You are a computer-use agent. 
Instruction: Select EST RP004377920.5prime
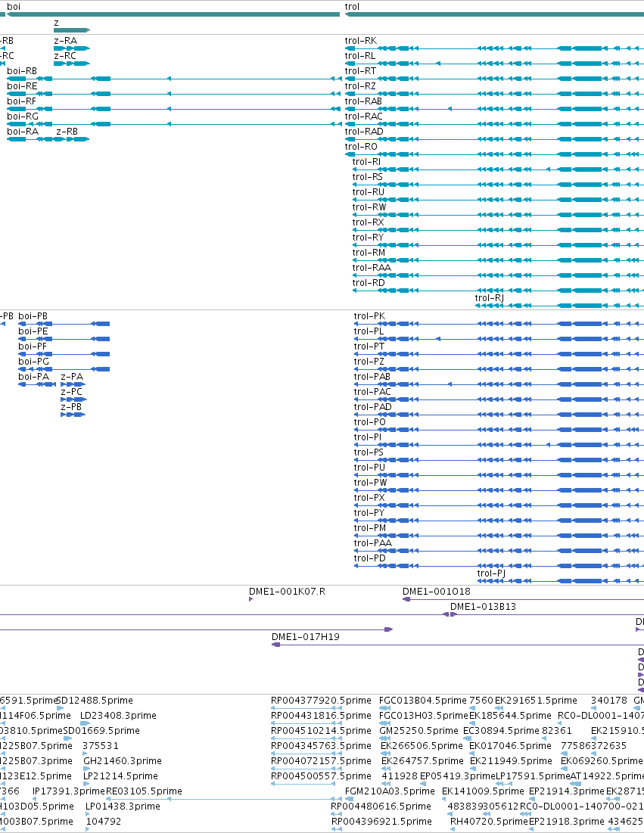click(x=306, y=708)
